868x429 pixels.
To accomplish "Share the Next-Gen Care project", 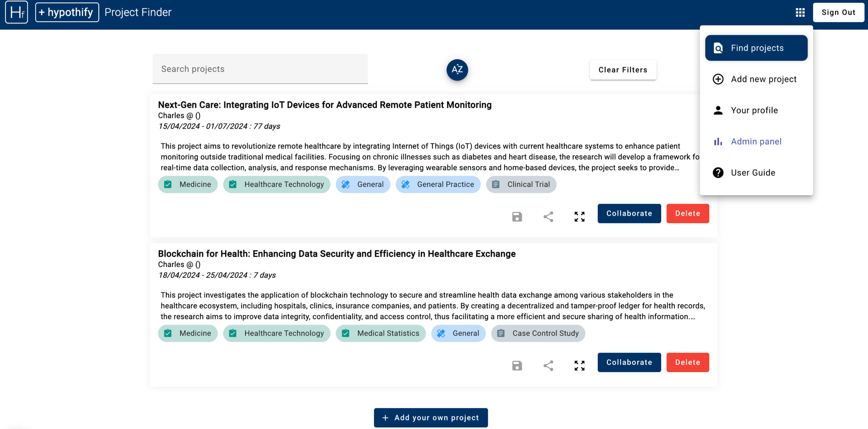I will (548, 217).
